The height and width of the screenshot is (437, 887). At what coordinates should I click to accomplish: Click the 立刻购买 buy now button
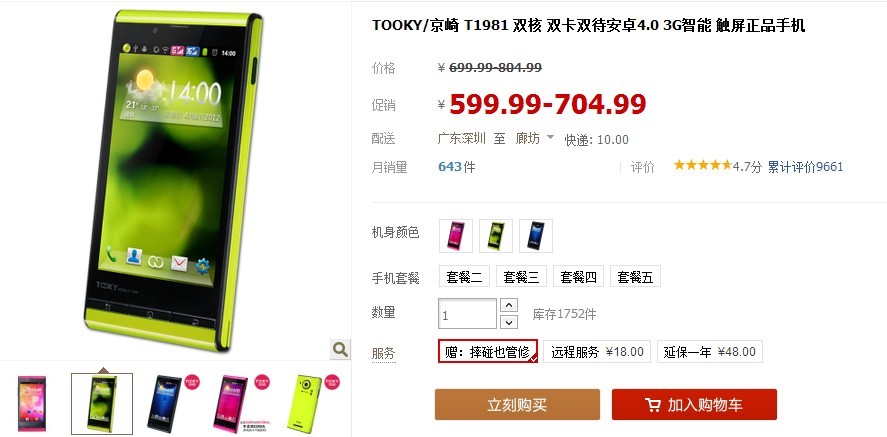click(517, 405)
